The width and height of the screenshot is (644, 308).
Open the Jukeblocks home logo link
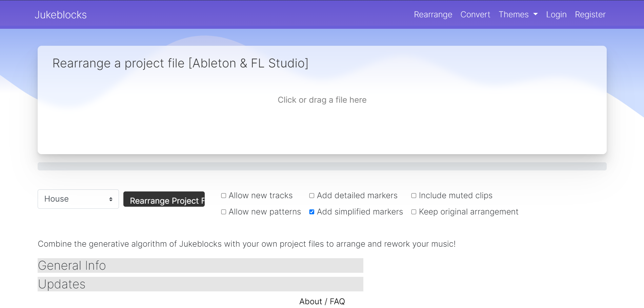(61, 15)
